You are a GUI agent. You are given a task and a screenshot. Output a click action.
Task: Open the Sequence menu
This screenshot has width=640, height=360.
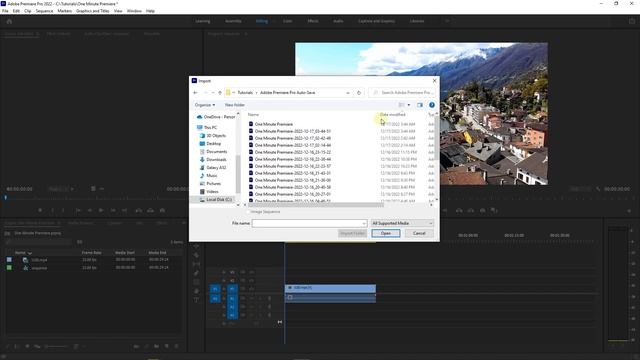(44, 11)
